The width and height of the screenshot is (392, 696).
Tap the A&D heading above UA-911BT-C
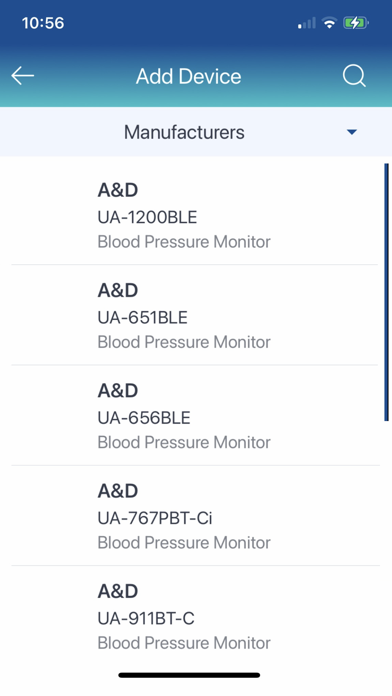click(118, 591)
